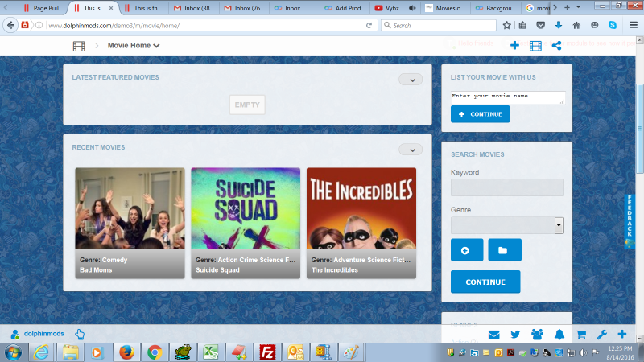
Task: Click the plus CONTINUE button under movie name
Action: tap(480, 114)
